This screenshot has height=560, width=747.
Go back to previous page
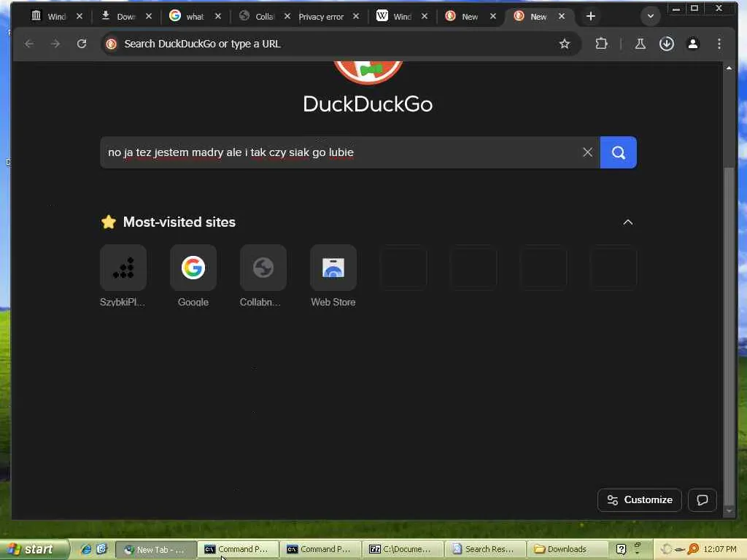point(29,44)
